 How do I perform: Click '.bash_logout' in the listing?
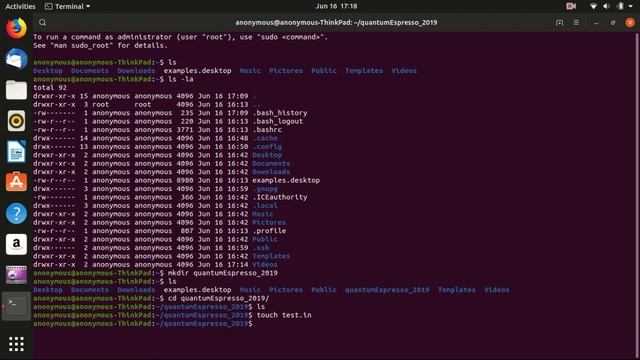(x=278, y=121)
